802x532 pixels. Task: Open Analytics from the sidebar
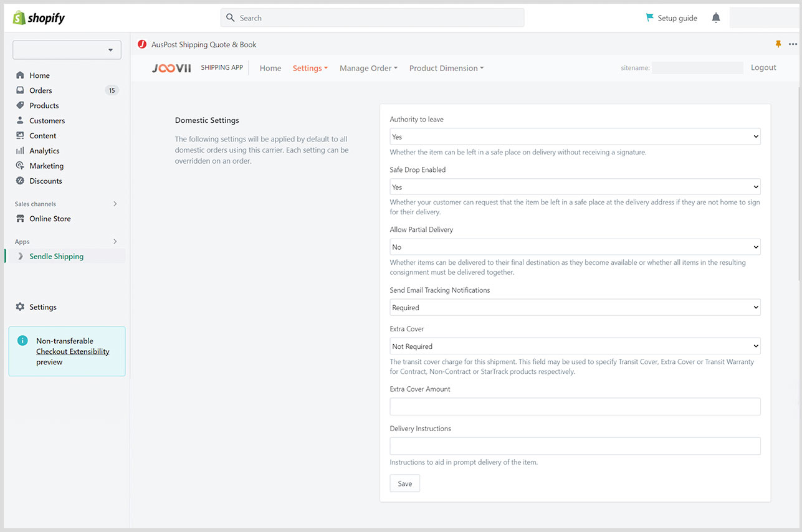coord(44,151)
